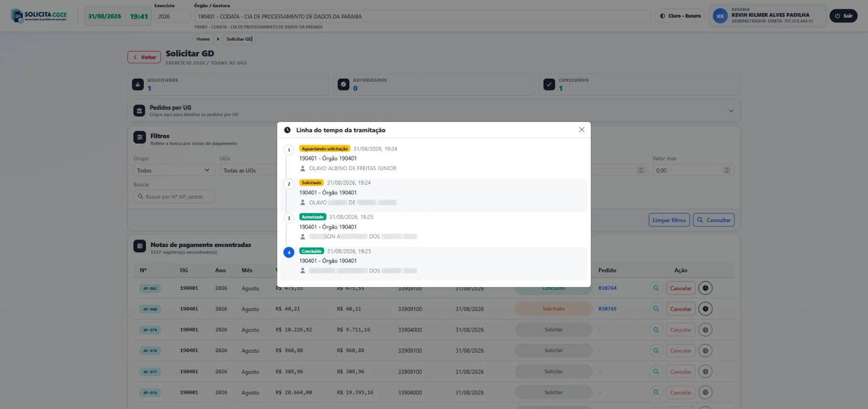Cancel the AP-980 payment note
868x409 pixels.
point(680,309)
